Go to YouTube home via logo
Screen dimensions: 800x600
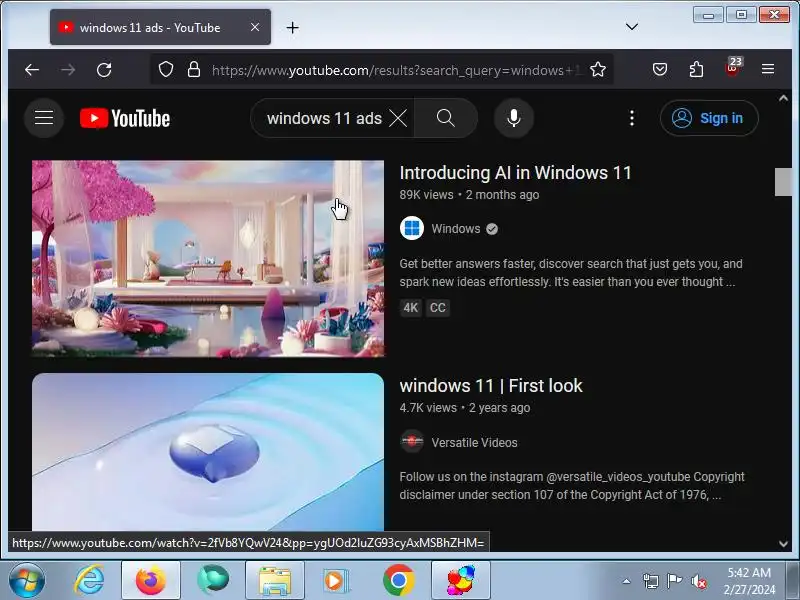(125, 118)
